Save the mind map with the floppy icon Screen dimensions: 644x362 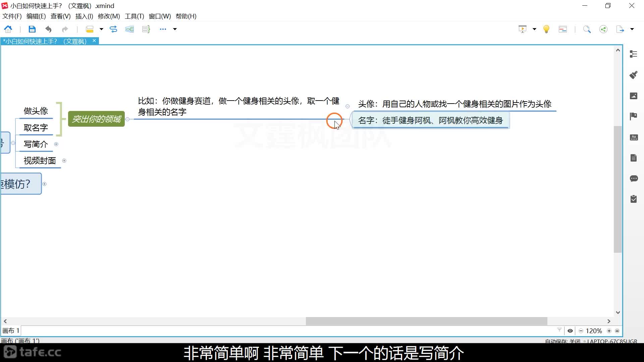click(32, 29)
